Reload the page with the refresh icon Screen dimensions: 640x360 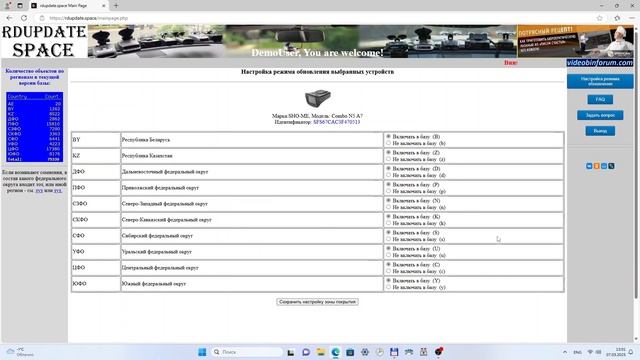coord(24,18)
